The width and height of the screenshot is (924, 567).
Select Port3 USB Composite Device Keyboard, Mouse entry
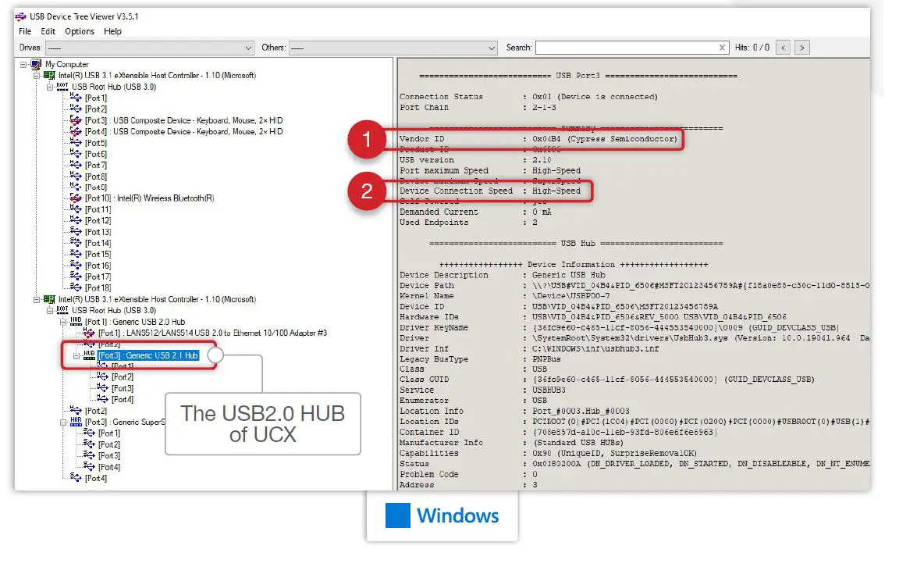tap(184, 120)
